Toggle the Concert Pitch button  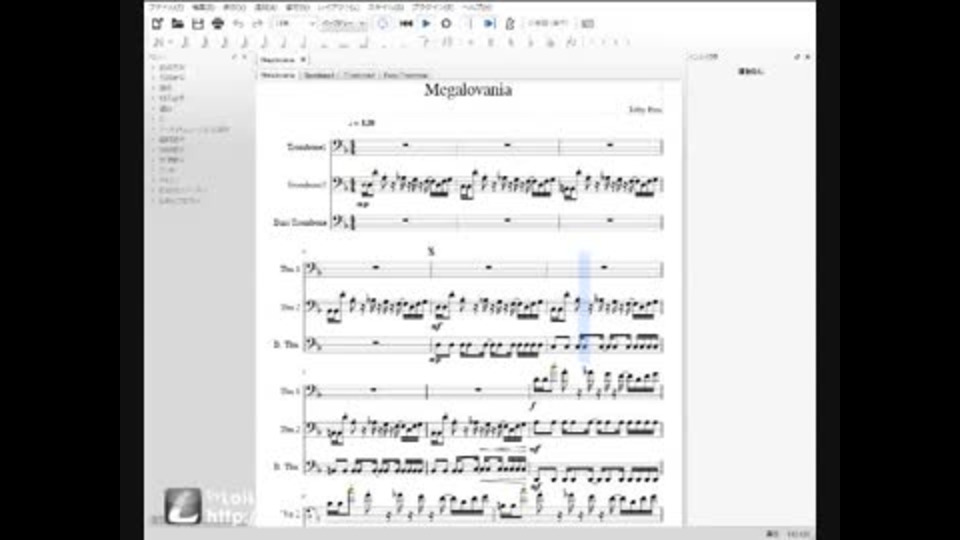(548, 23)
